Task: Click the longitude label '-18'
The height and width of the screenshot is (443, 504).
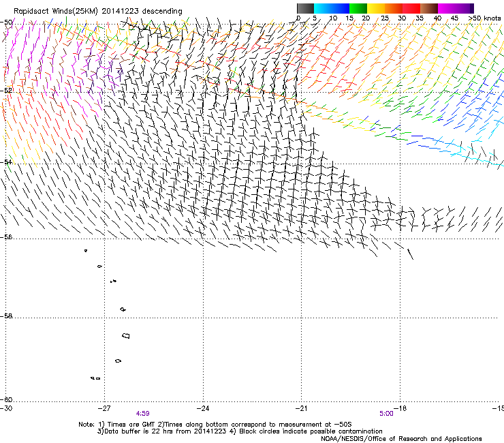Action: [x=400, y=408]
